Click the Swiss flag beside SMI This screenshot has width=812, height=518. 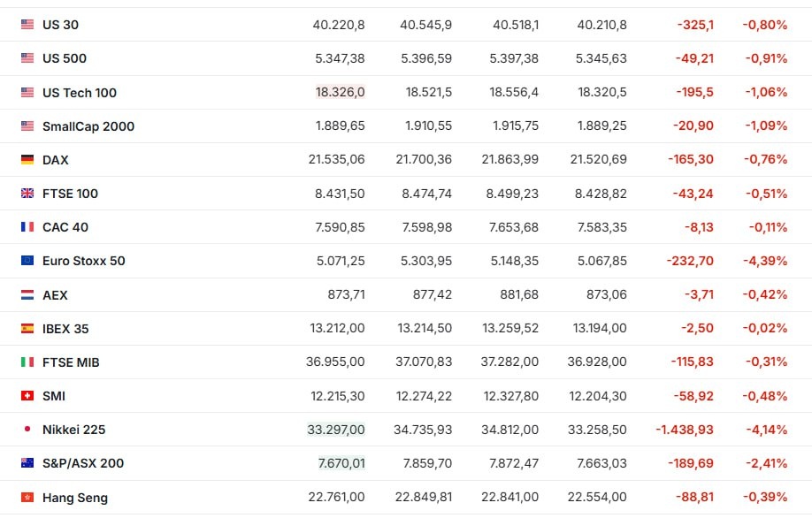click(27, 396)
